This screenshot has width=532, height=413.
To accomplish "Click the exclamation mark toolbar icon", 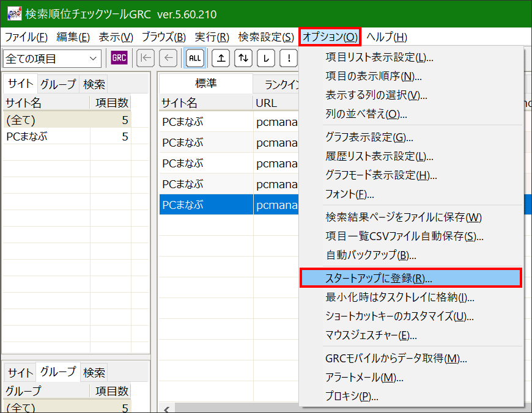I will [x=289, y=58].
